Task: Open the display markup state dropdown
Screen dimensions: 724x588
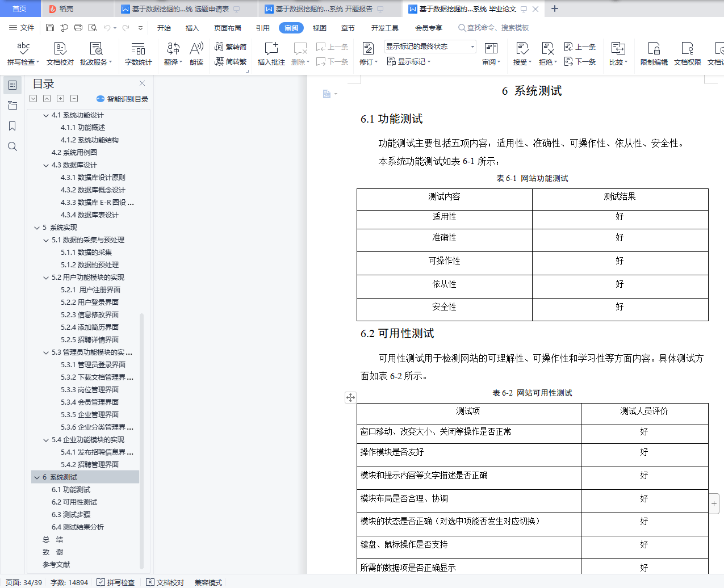Action: pyautogui.click(x=430, y=47)
